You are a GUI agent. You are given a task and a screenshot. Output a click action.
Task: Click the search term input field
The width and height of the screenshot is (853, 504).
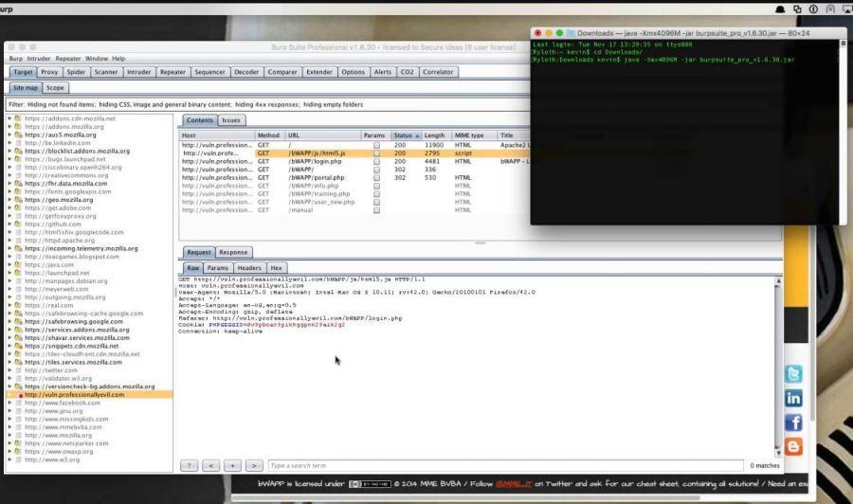click(x=506, y=466)
